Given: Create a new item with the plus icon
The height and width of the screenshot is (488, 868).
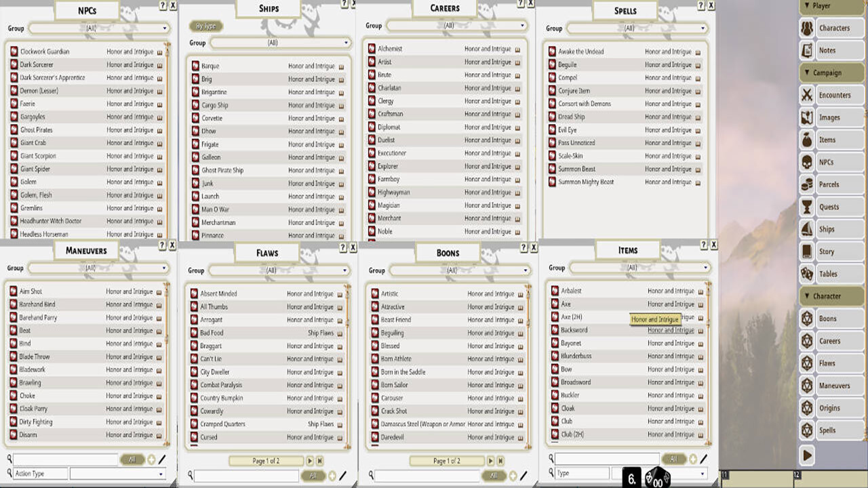Looking at the screenshot, I should pos(692,458).
